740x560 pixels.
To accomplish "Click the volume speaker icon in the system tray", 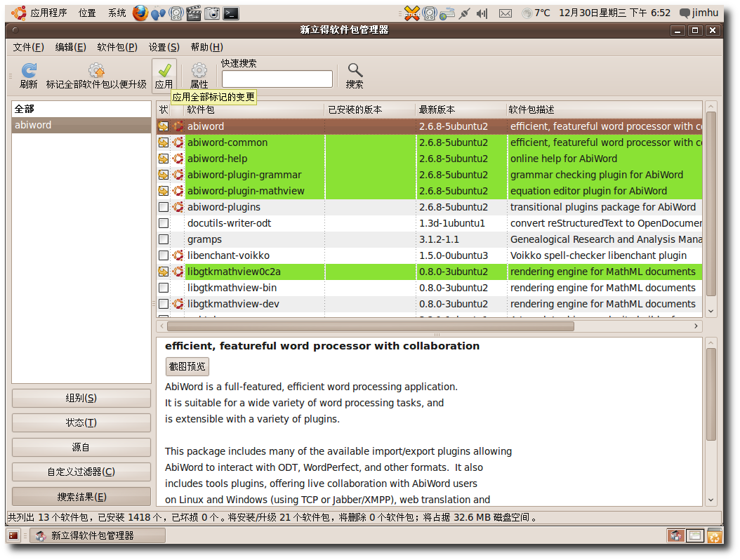I will point(482,13).
